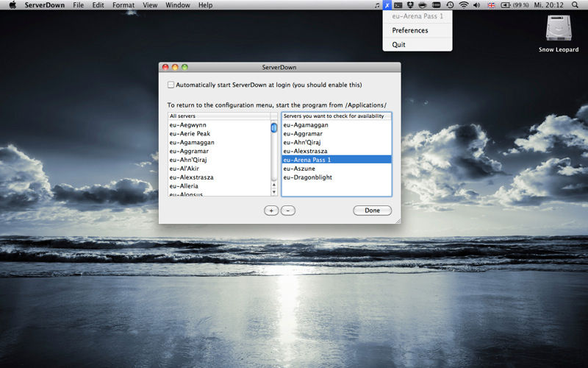Click the scroll up arrow in All servers

(x=273, y=185)
